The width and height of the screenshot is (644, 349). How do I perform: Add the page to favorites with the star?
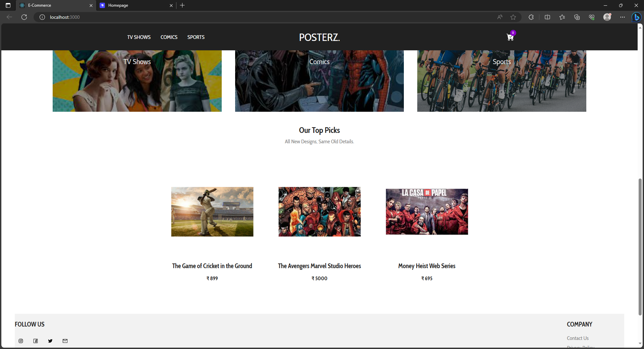(x=513, y=17)
